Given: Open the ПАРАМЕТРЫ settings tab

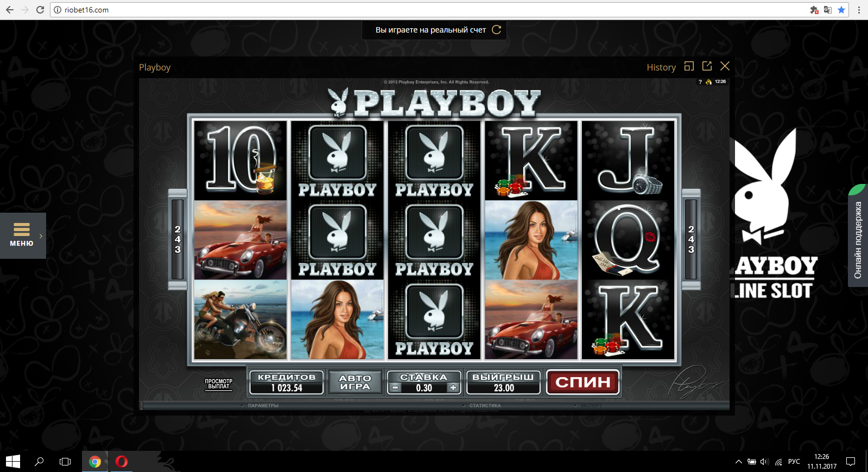Looking at the screenshot, I should 263,405.
